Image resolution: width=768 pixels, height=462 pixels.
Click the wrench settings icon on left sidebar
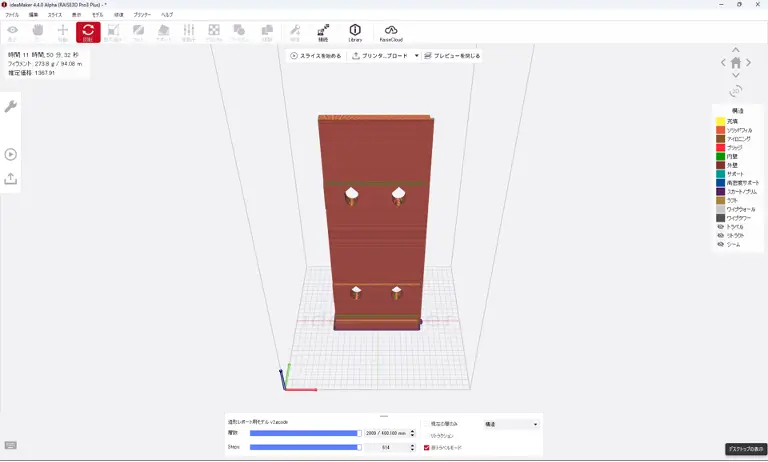click(11, 106)
